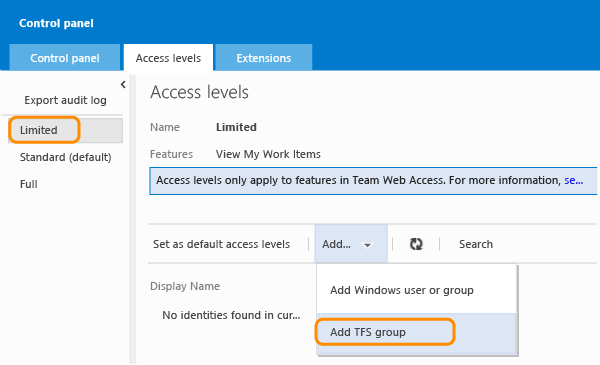
Task: Select Standard (default) access level
Action: 65,157
